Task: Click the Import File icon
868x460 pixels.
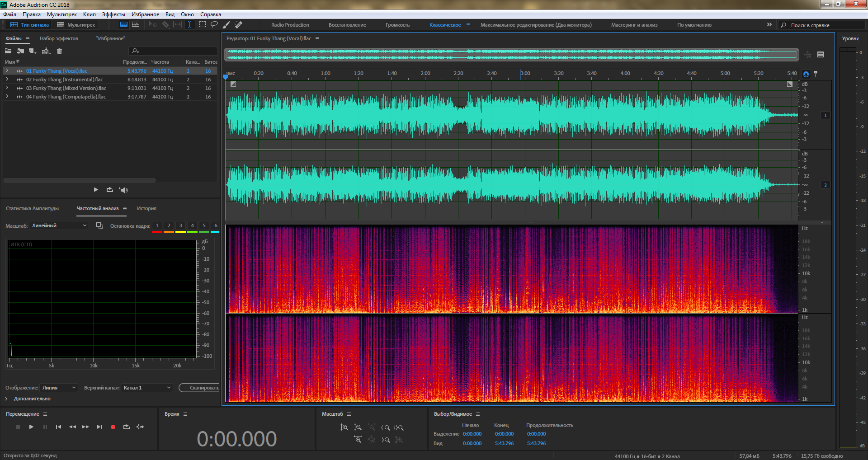Action: tap(20, 51)
